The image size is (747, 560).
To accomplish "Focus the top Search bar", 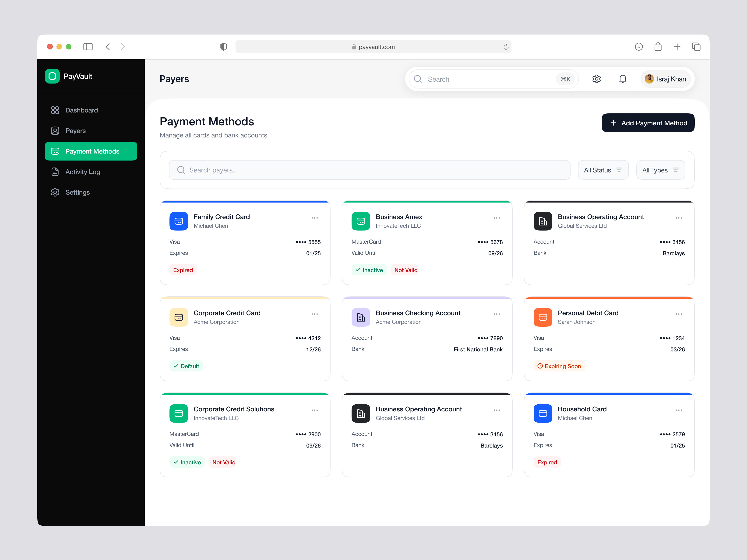I will click(x=493, y=79).
